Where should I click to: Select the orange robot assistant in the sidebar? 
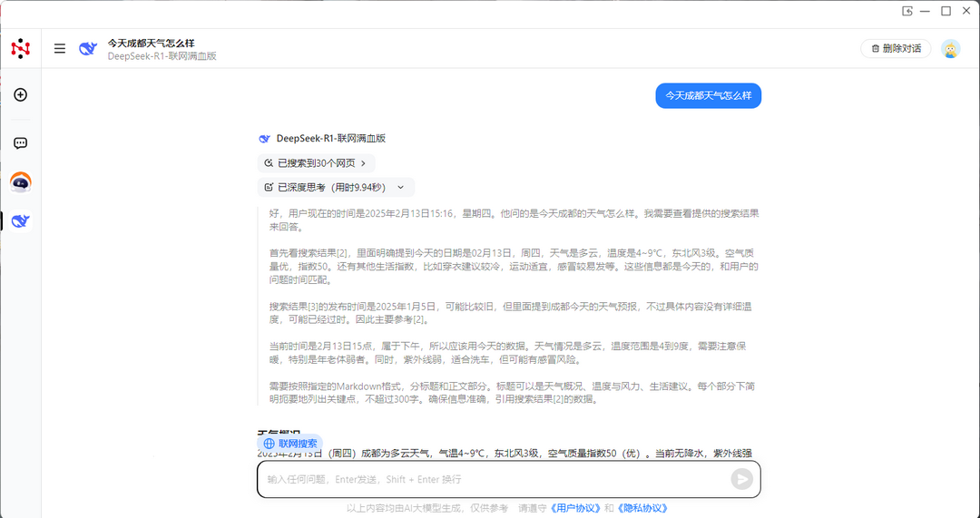[x=20, y=182]
